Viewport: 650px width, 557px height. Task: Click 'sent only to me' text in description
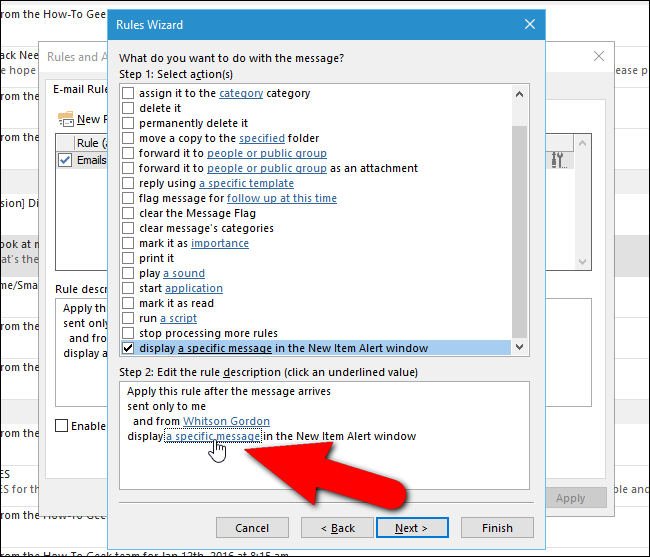(166, 406)
